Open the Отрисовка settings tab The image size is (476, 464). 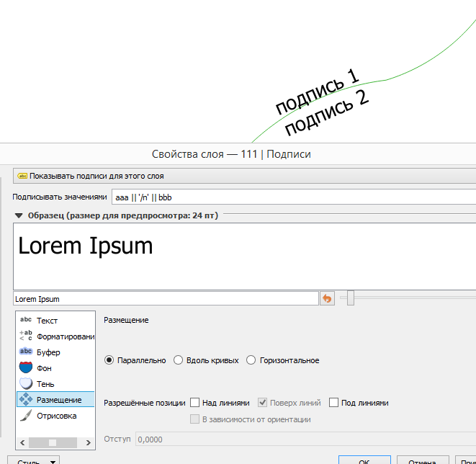[56, 416]
